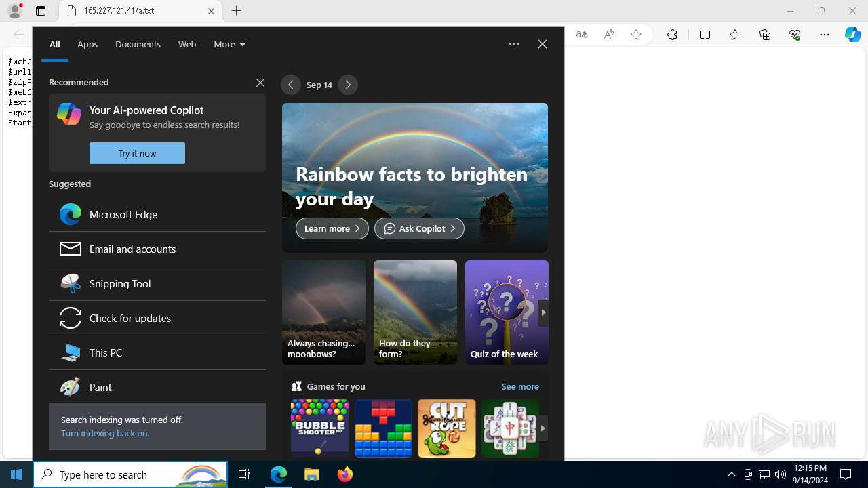Open Rainbow facts headline
Viewport: 868px width, 488px height.
pos(412,186)
